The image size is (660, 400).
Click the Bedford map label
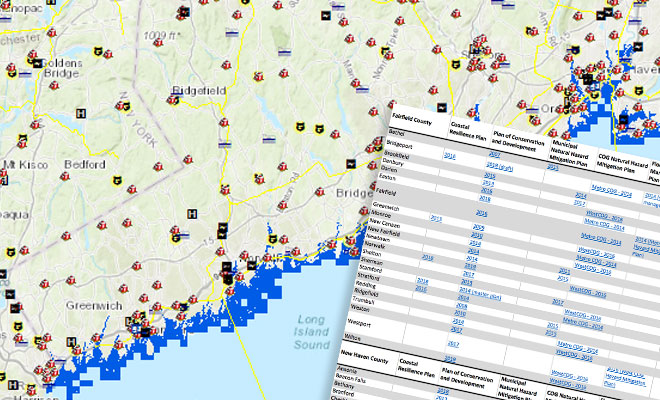pyautogui.click(x=85, y=164)
